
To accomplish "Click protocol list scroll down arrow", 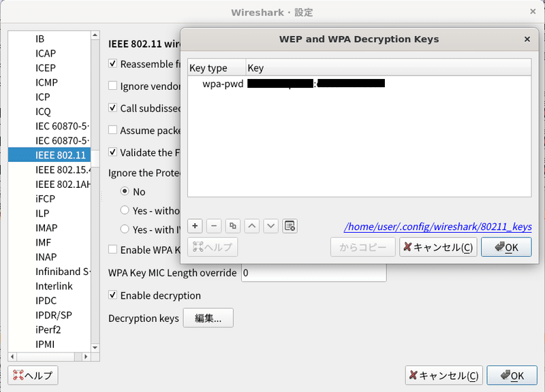I will pos(95,348).
